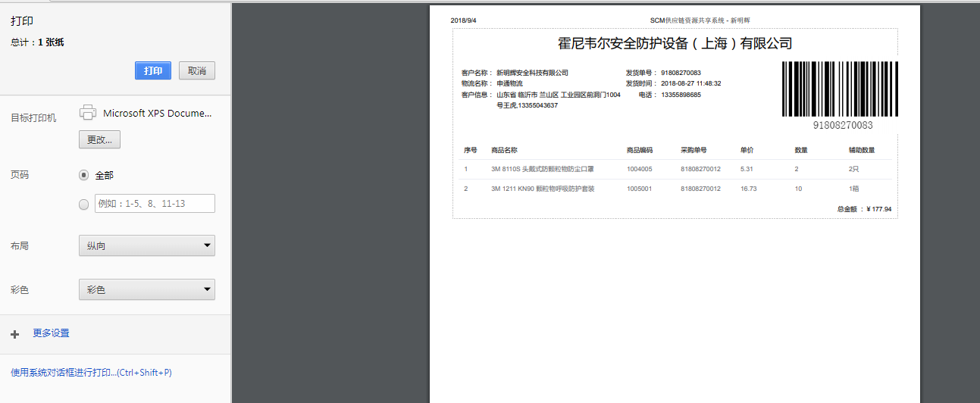
Task: Click the 更多设置 more settings link
Action: [x=51, y=333]
